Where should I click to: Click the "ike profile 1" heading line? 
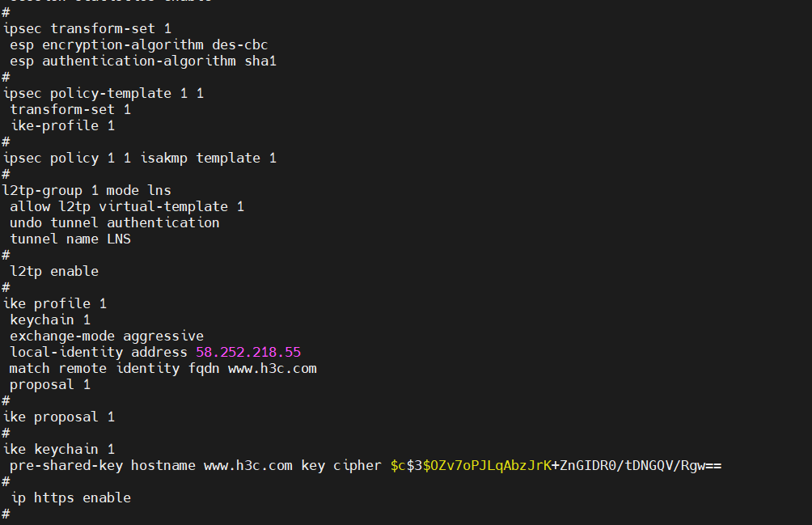pyautogui.click(x=55, y=303)
